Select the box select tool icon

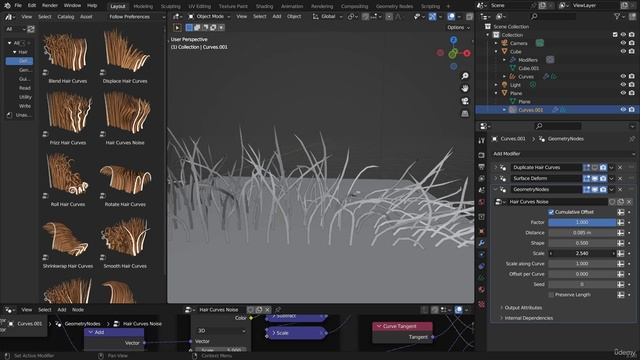(x=177, y=28)
